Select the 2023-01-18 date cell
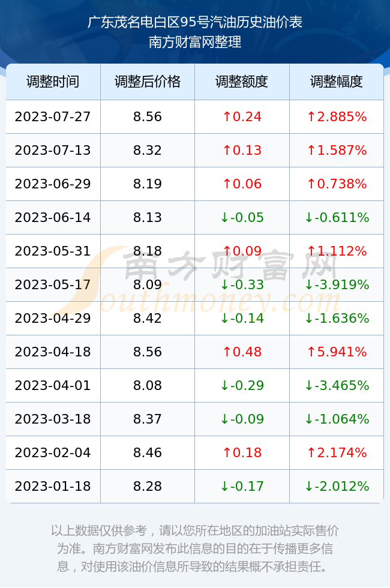The image size is (390, 588). click(53, 487)
